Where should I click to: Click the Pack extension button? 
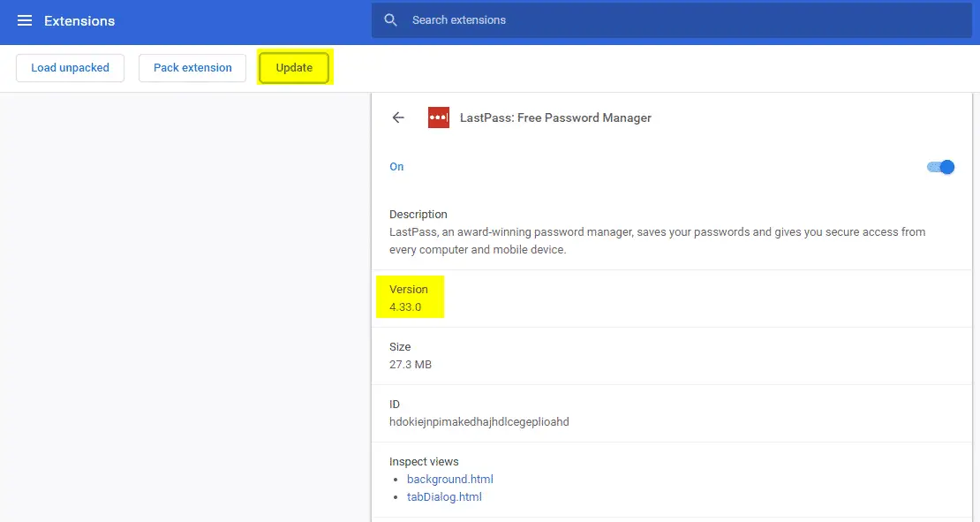[192, 67]
